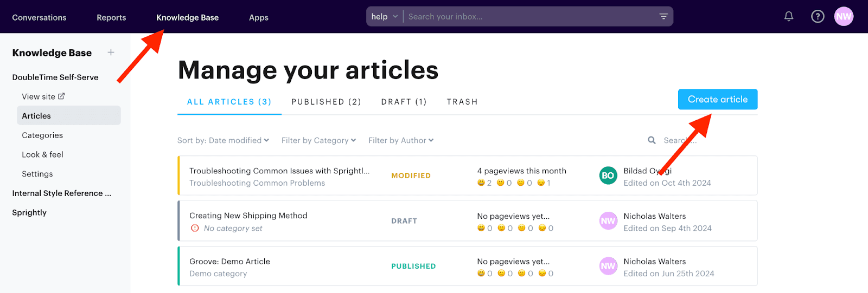Switch to Published (2) tab
Image resolution: width=868 pixels, height=293 pixels.
click(x=326, y=102)
